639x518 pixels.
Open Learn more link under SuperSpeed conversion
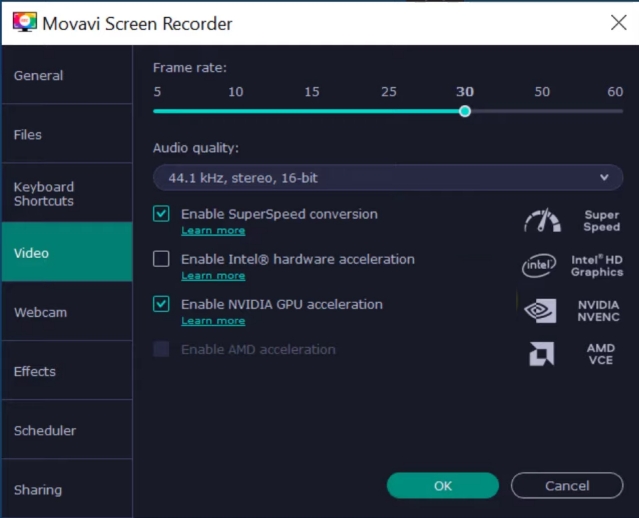tap(213, 231)
